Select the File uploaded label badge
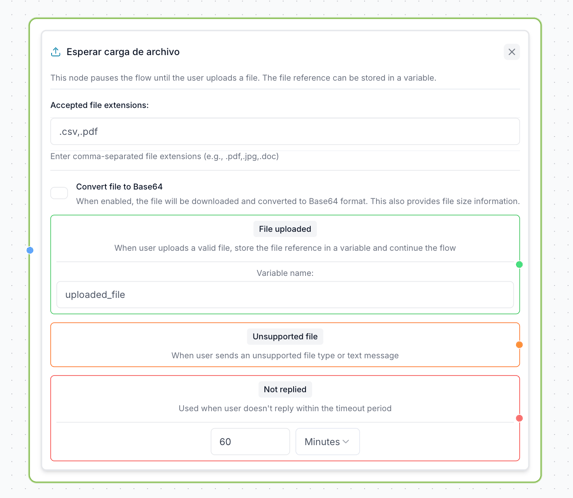This screenshot has height=498, width=573. pos(285,229)
